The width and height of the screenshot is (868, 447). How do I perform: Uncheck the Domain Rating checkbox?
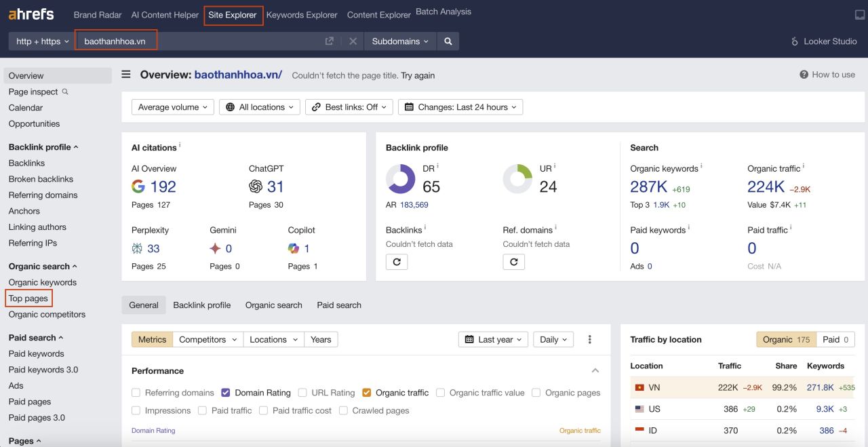coord(226,393)
